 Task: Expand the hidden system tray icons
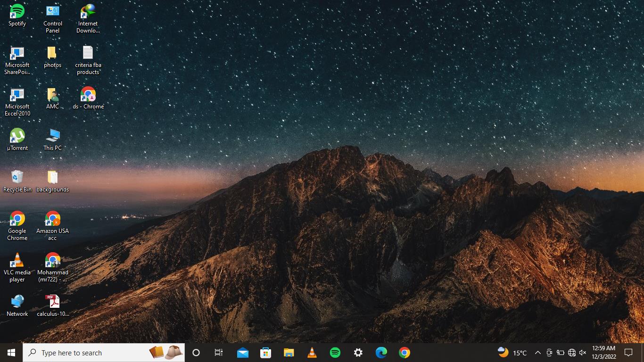[537, 353]
